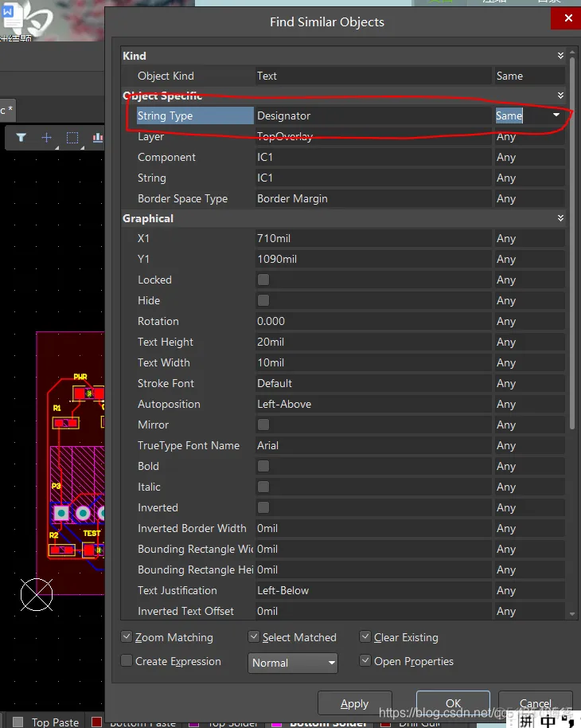Change Object Kind match from Same
The height and width of the screenshot is (728, 581).
(x=529, y=76)
